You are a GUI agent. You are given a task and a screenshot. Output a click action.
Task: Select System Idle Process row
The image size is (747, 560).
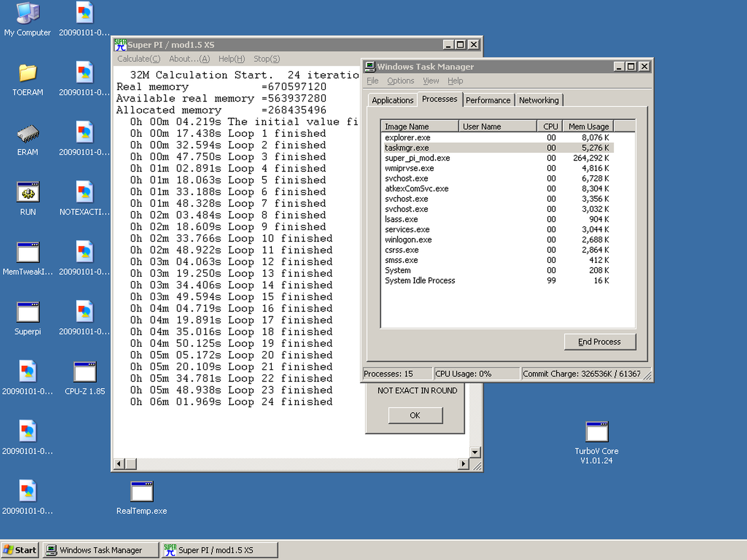pos(498,281)
